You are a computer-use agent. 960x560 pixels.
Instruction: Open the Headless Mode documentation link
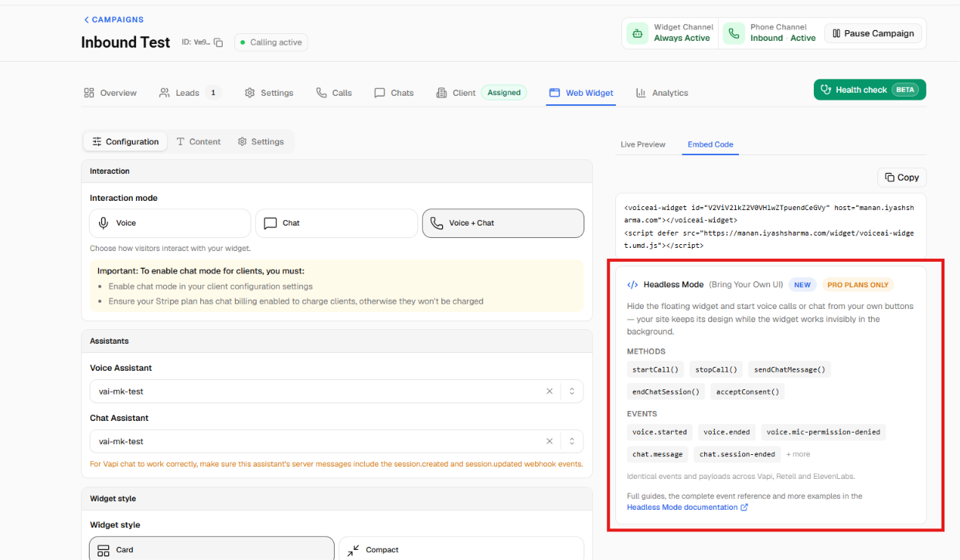pyautogui.click(x=687, y=507)
